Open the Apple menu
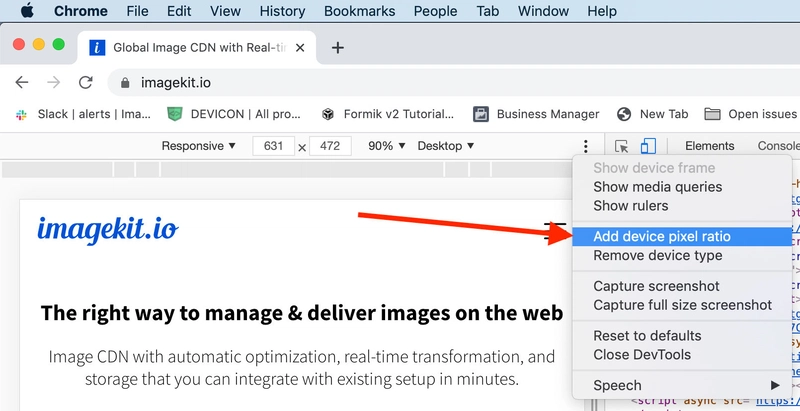The height and width of the screenshot is (411, 800). click(x=27, y=11)
